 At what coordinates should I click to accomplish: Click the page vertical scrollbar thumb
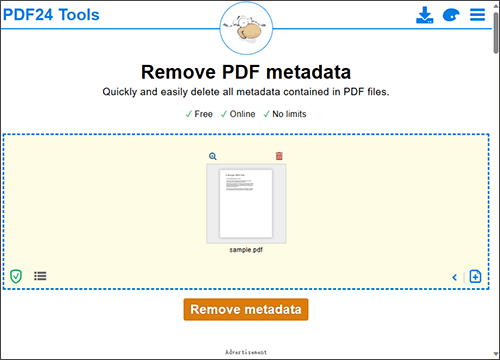coord(496,32)
